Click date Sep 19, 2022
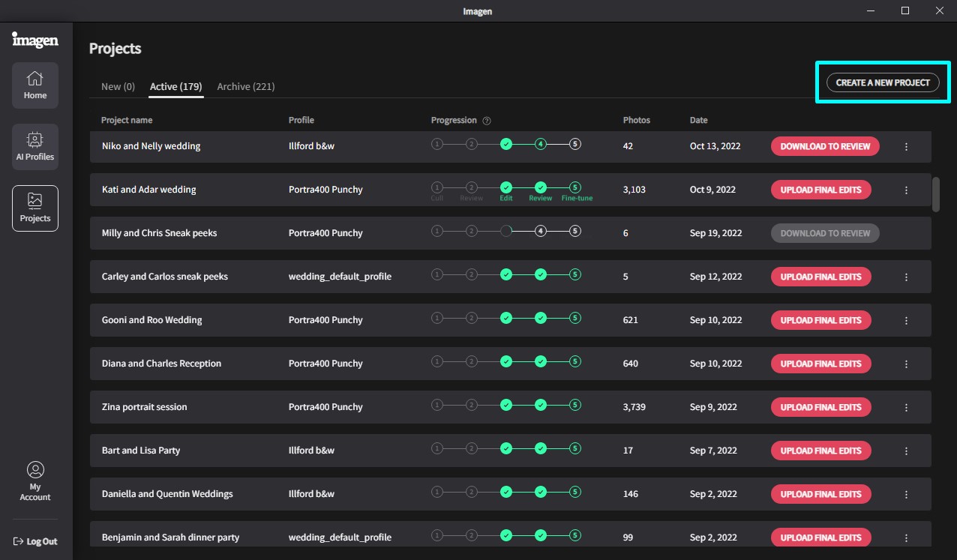The width and height of the screenshot is (957, 560). (x=716, y=233)
